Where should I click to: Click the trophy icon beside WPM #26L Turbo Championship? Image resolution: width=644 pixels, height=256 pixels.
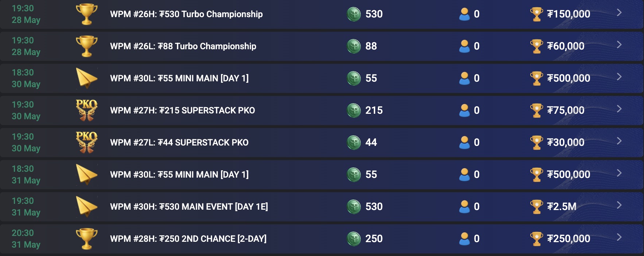(x=87, y=46)
